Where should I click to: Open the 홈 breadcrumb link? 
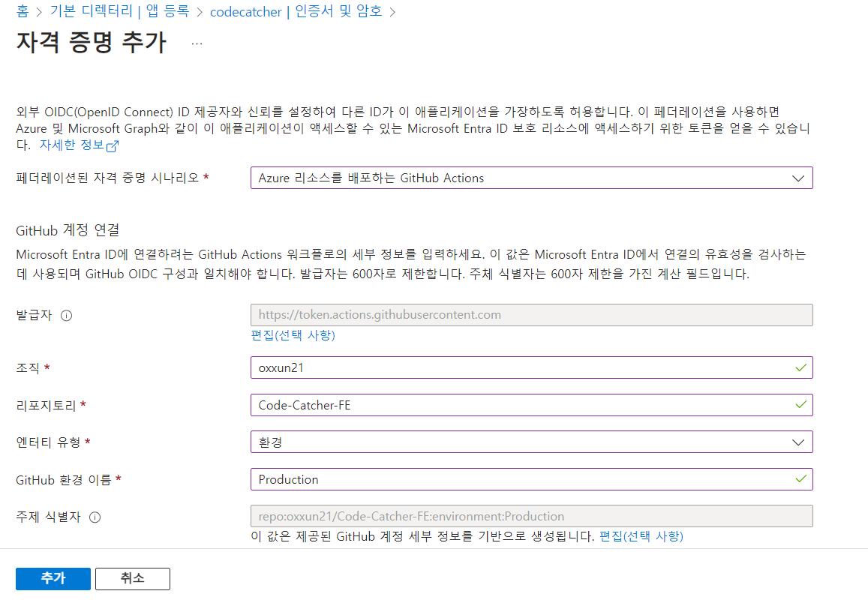point(23,11)
